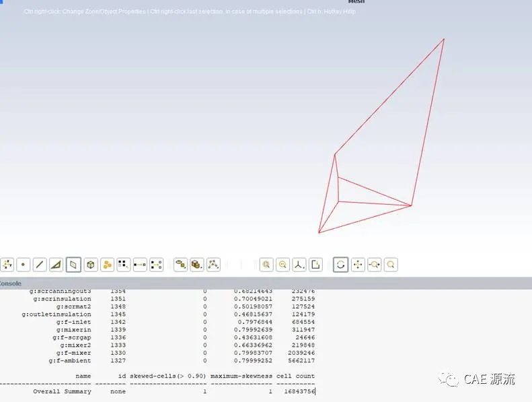Click the skewed-cells(> 0.90) column header

click(x=168, y=376)
